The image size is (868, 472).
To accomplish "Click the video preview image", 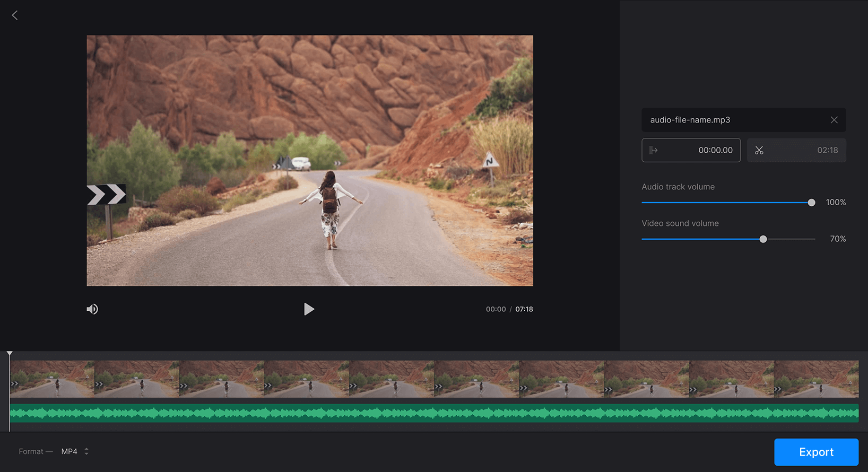I will pyautogui.click(x=310, y=161).
